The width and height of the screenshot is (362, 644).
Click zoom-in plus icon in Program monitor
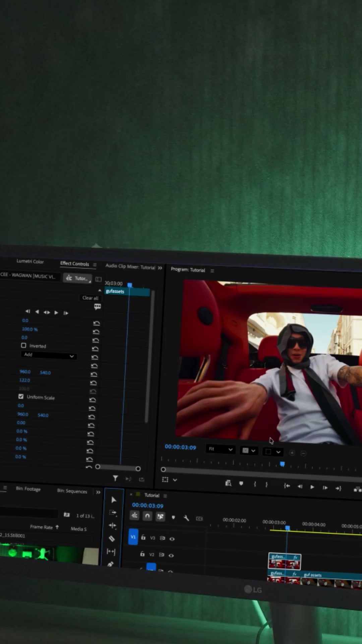pyautogui.click(x=292, y=452)
